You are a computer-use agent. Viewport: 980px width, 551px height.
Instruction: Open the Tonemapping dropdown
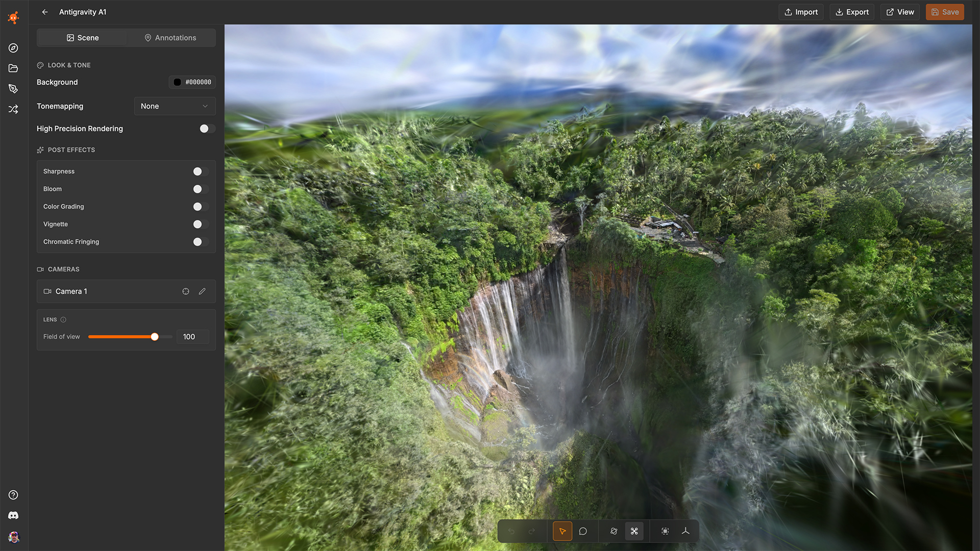click(175, 106)
